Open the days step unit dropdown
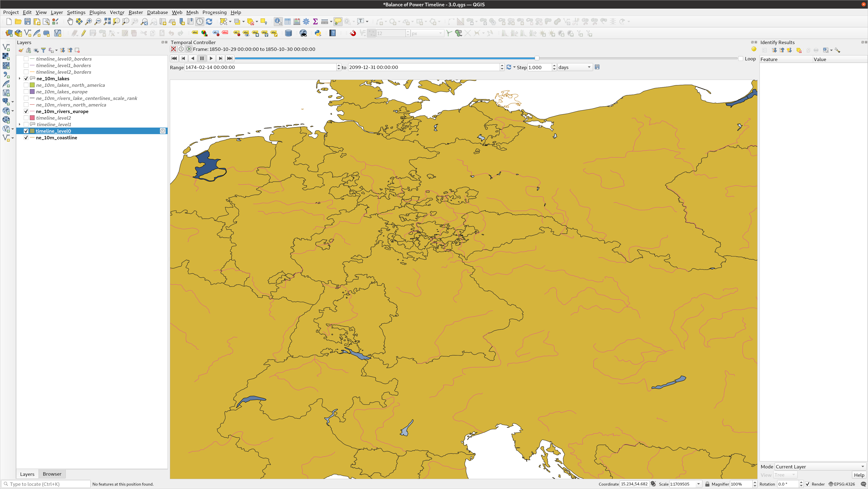 (x=575, y=67)
